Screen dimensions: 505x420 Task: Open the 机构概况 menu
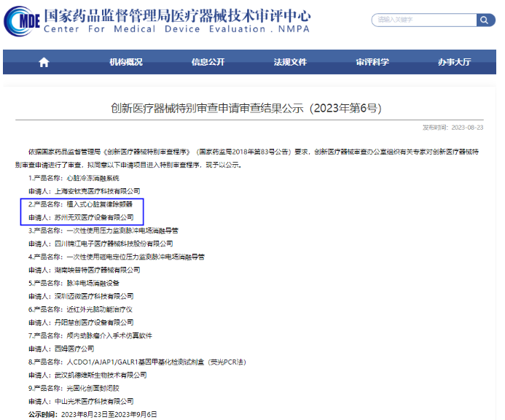126,62
